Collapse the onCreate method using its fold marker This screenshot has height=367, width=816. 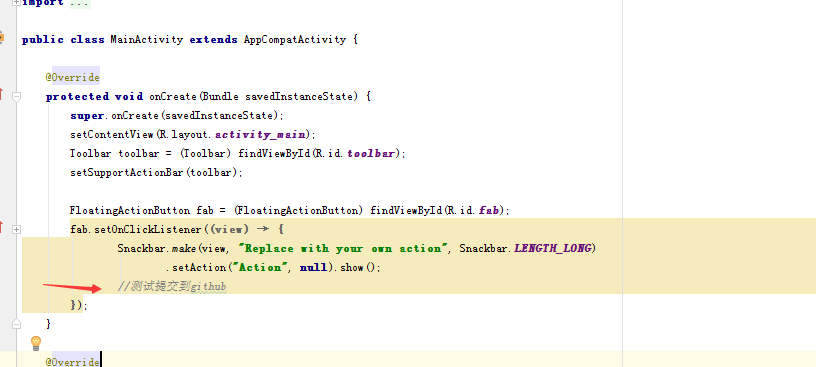click(16, 96)
